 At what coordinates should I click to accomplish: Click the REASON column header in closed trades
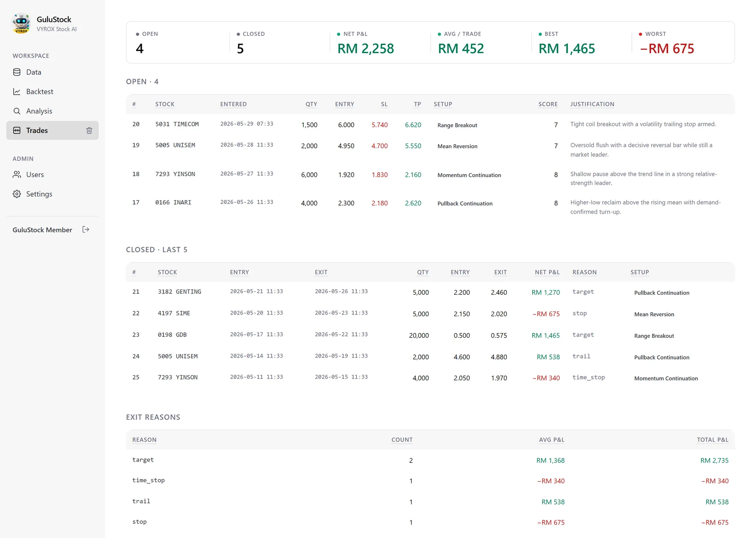pyautogui.click(x=585, y=272)
